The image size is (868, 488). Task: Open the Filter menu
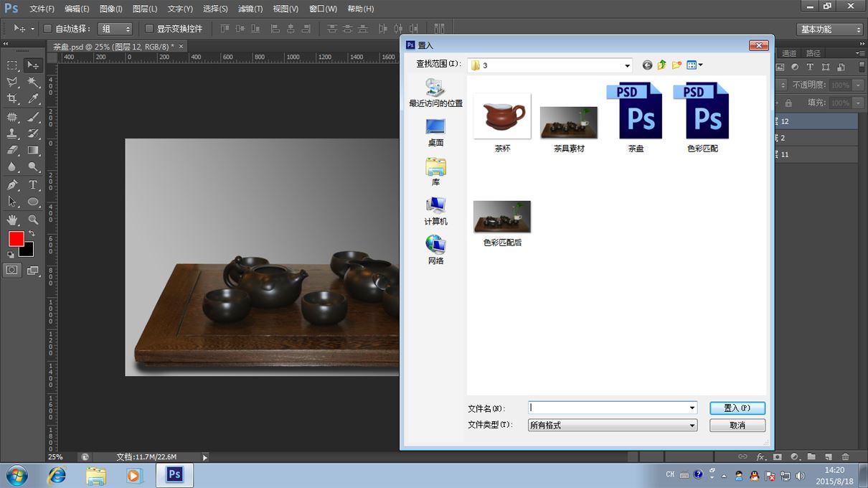[250, 9]
